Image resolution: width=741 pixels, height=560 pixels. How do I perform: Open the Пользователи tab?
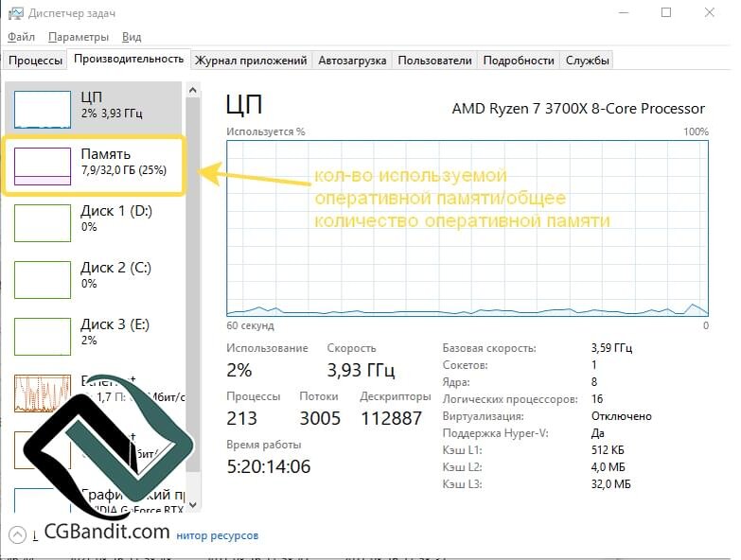click(434, 61)
